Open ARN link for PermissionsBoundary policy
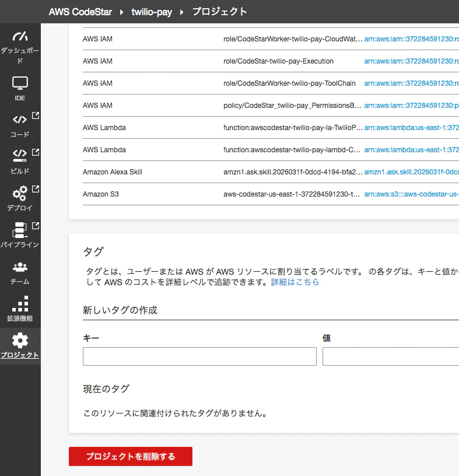The height and width of the screenshot is (476, 459). click(x=411, y=106)
